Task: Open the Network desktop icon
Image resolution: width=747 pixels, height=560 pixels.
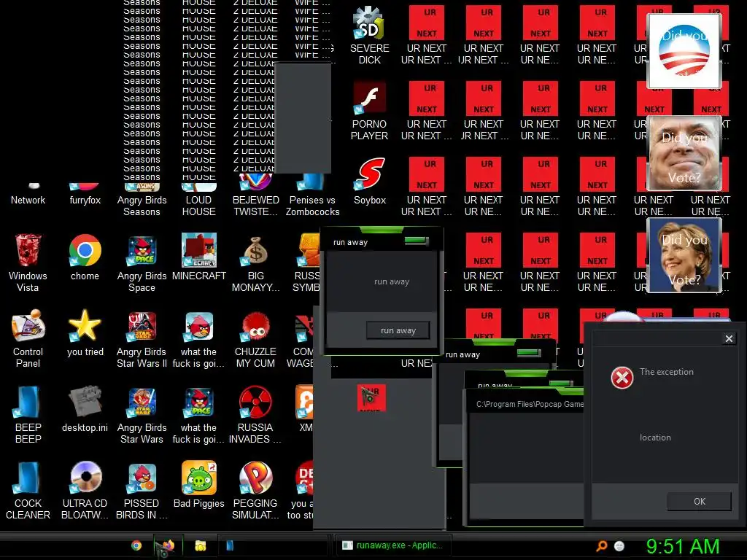Action: click(28, 194)
